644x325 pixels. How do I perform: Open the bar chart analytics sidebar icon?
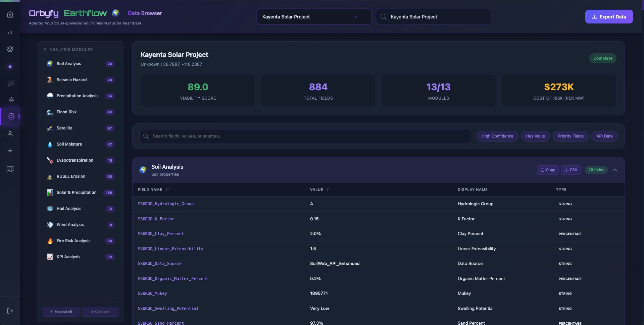pyautogui.click(x=10, y=32)
